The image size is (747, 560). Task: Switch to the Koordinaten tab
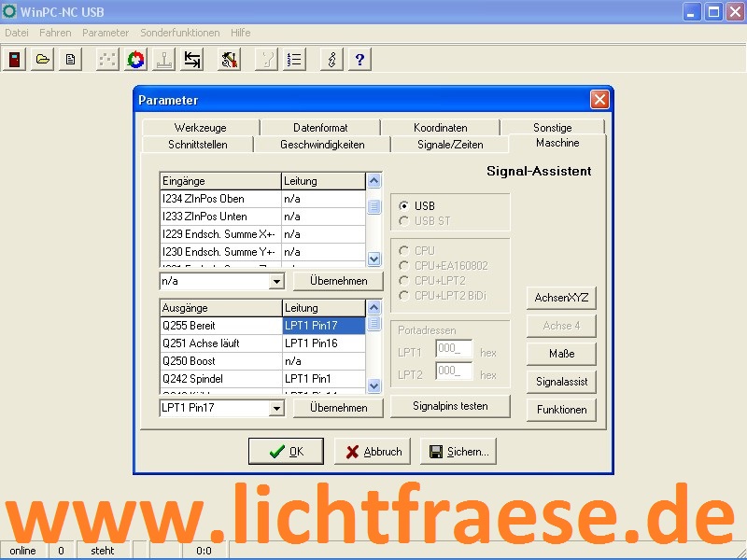click(x=441, y=128)
